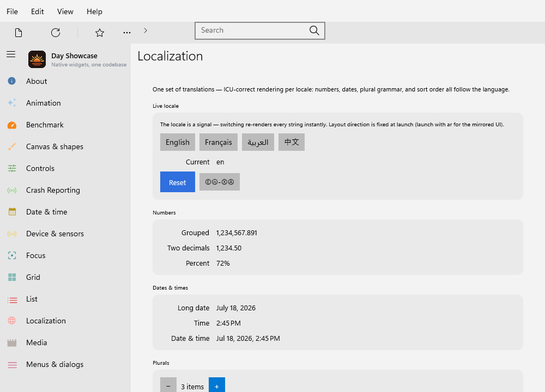The width and height of the screenshot is (545, 392).
Task: Click the Percent value 72%
Action: click(x=223, y=264)
